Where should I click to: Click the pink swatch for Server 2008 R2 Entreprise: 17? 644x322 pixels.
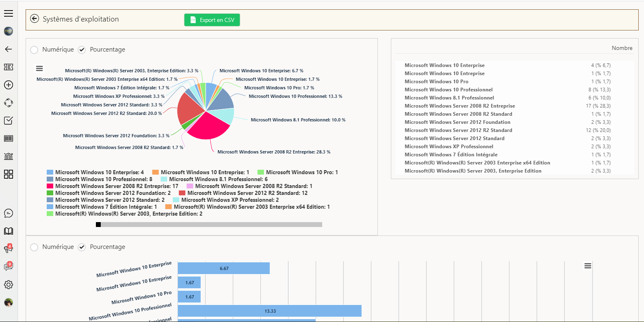click(50, 186)
